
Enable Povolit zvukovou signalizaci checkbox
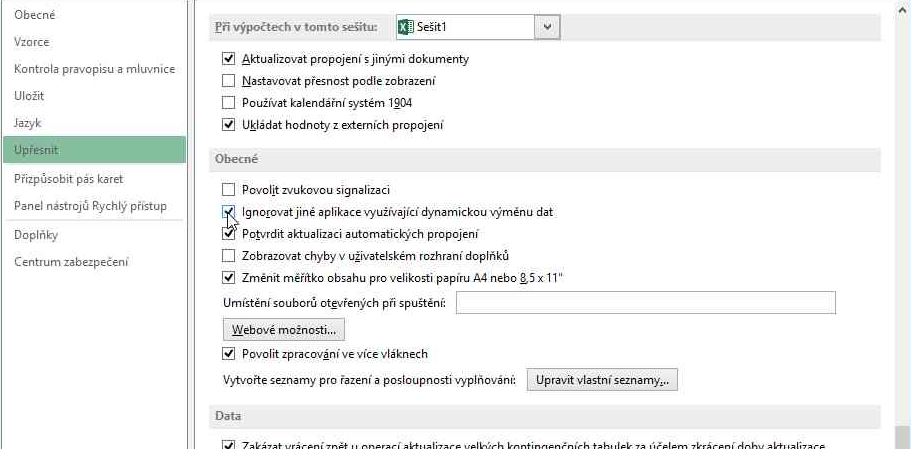tap(229, 189)
